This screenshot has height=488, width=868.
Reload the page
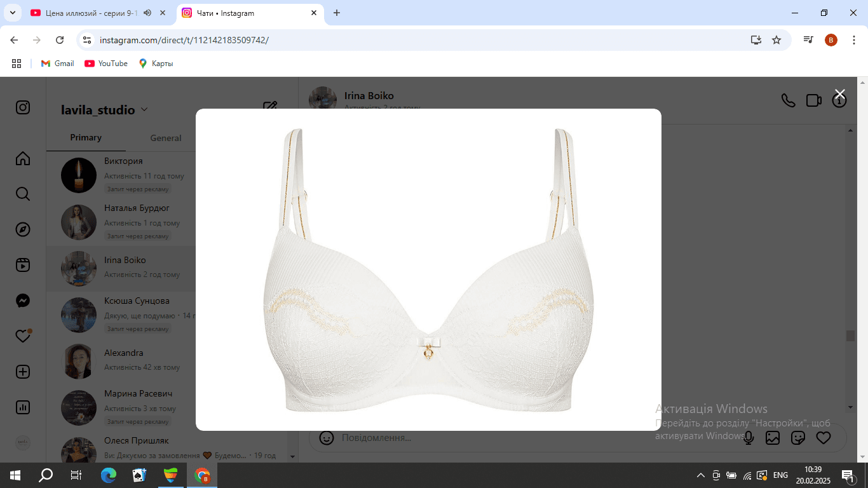click(x=60, y=40)
